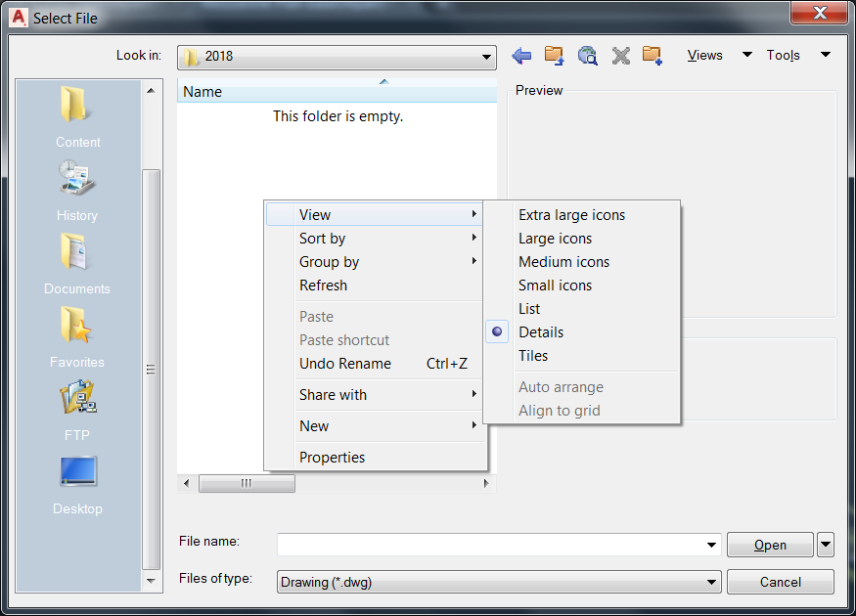Image resolution: width=856 pixels, height=616 pixels.
Task: Open the Search the Web icon
Action: click(x=587, y=56)
